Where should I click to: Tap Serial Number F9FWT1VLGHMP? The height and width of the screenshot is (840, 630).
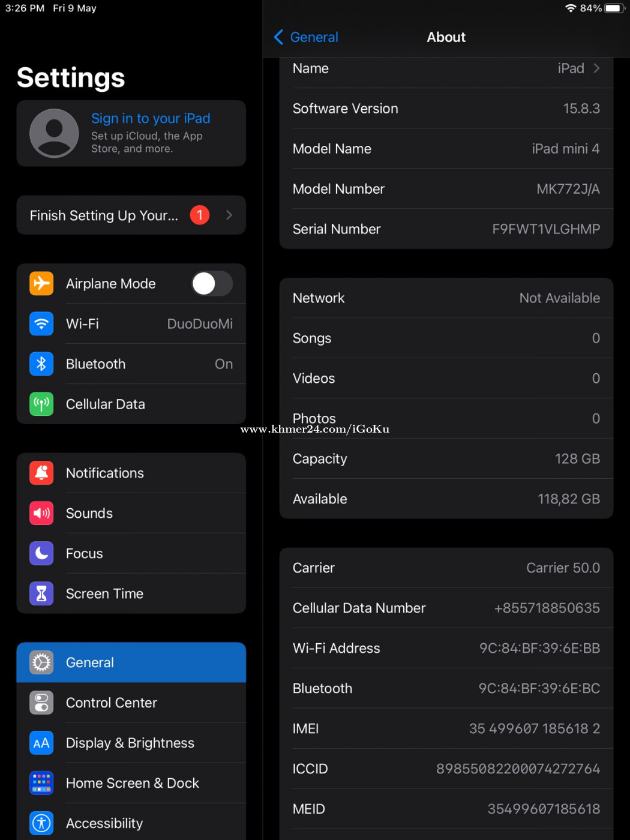[x=446, y=229]
